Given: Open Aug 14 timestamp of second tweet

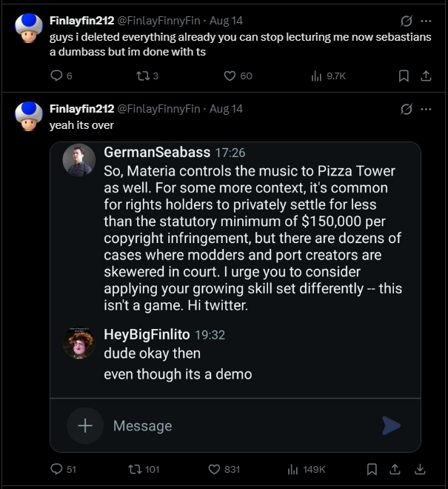Looking at the screenshot, I should (226, 109).
